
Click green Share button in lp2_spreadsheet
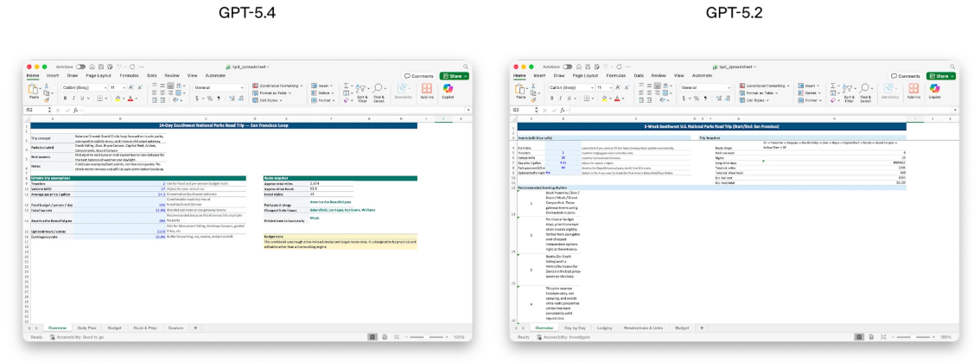click(x=941, y=76)
